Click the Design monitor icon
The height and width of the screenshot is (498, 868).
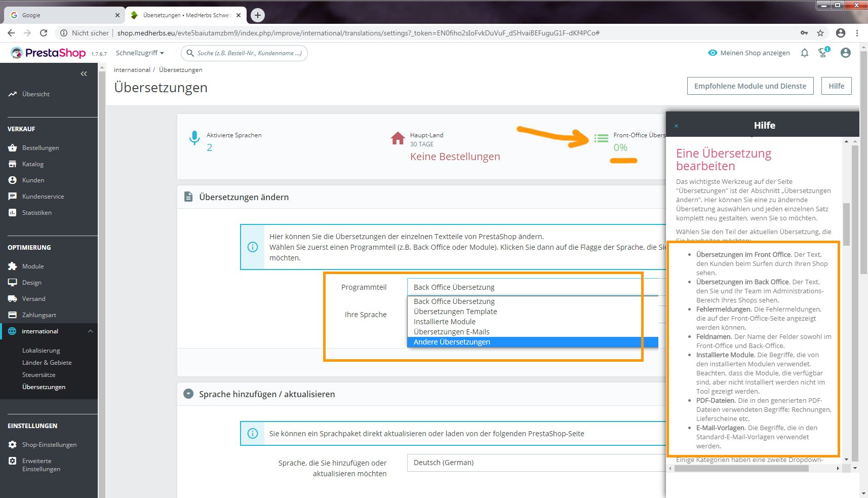pos(12,283)
